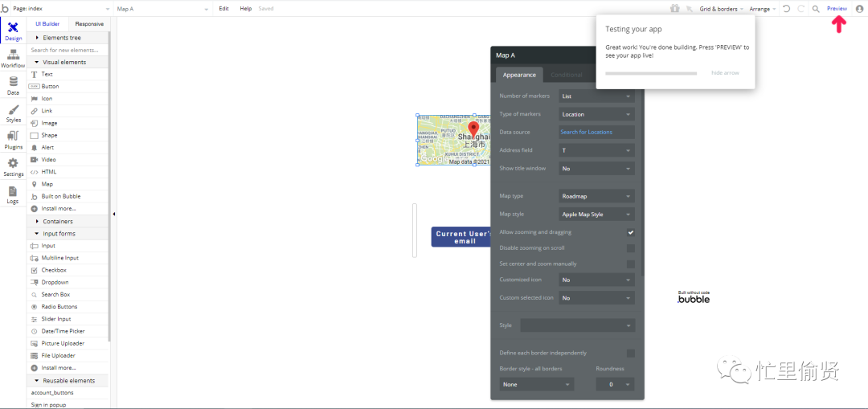Click the undo icon in top bar
The height and width of the screenshot is (409, 868).
coord(786,9)
